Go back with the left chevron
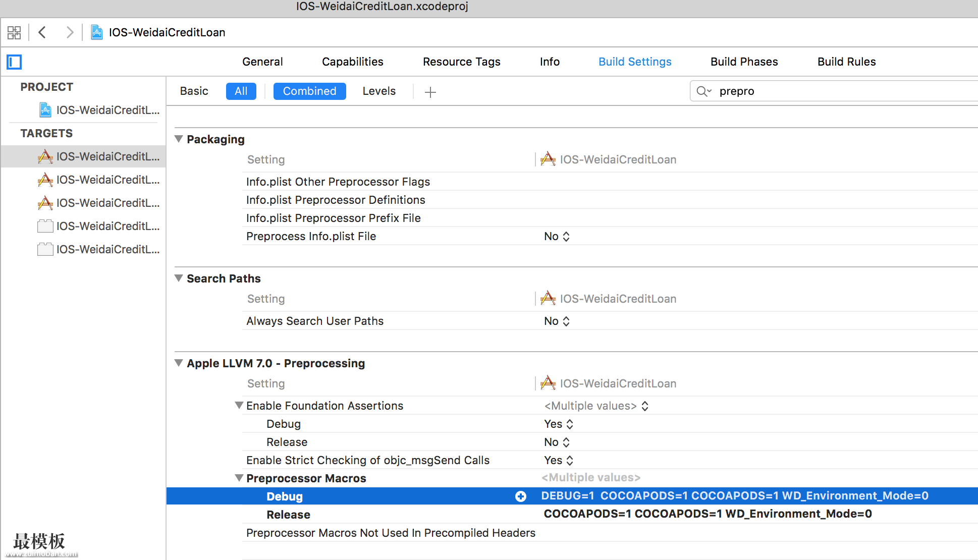Screen dimensions: 978x560 tap(42, 33)
